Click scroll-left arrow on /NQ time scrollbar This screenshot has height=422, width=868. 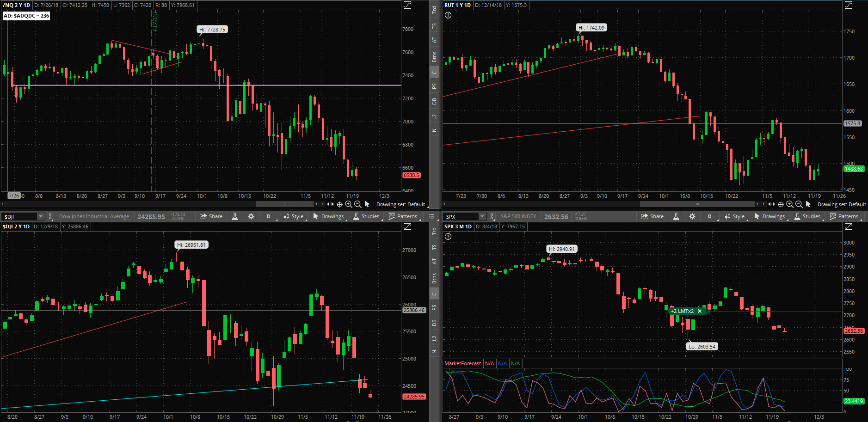3,204
